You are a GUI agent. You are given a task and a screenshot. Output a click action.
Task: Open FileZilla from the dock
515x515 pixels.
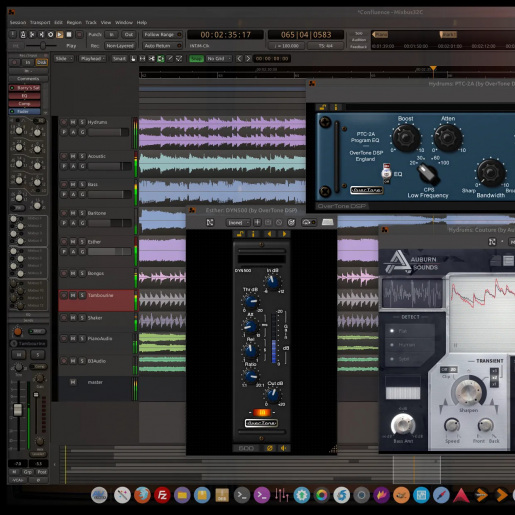point(162,495)
